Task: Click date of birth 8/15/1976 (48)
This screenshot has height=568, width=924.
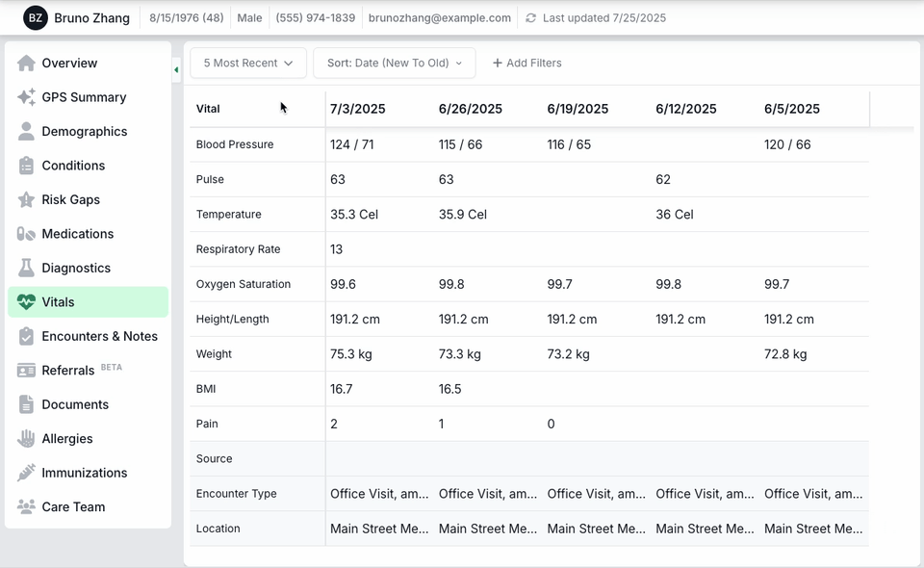Action: [186, 18]
